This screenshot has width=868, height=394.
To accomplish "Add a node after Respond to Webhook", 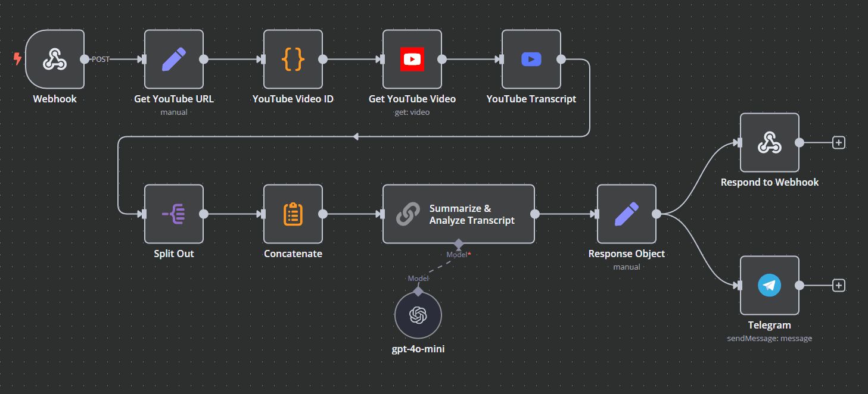I will pyautogui.click(x=839, y=143).
